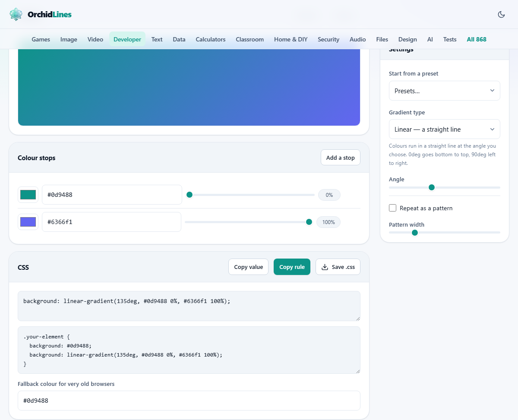
Task: Open the Home & DIY category tab
Action: [291, 39]
